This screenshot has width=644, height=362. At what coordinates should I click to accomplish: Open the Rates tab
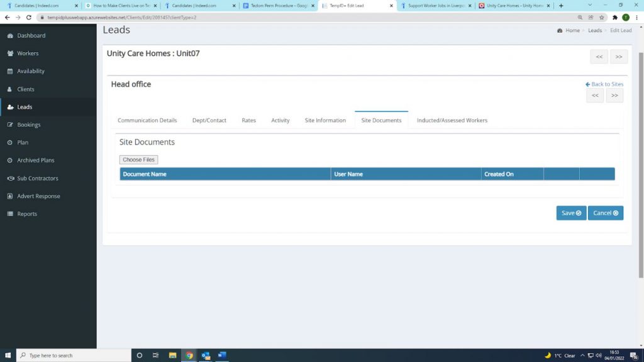(x=248, y=120)
